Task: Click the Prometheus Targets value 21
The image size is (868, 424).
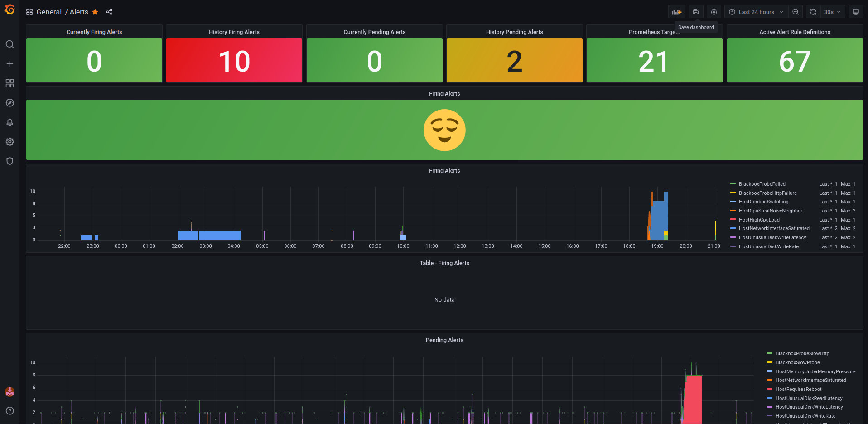Action: click(654, 61)
